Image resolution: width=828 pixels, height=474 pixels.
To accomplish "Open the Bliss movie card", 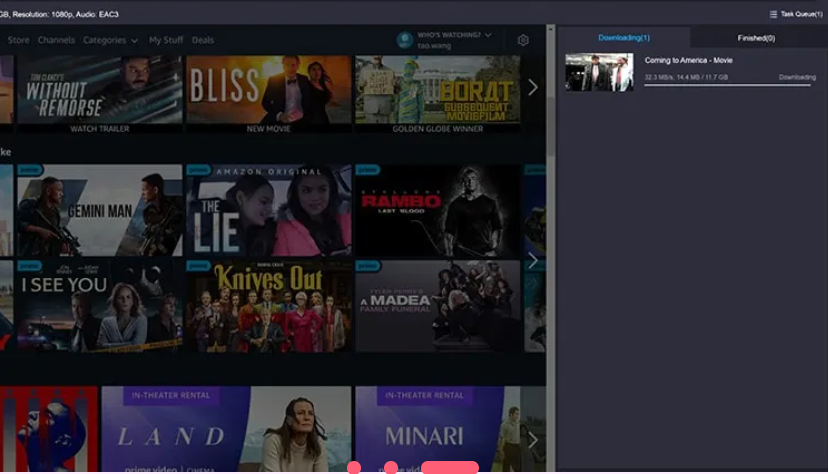I will (x=268, y=89).
